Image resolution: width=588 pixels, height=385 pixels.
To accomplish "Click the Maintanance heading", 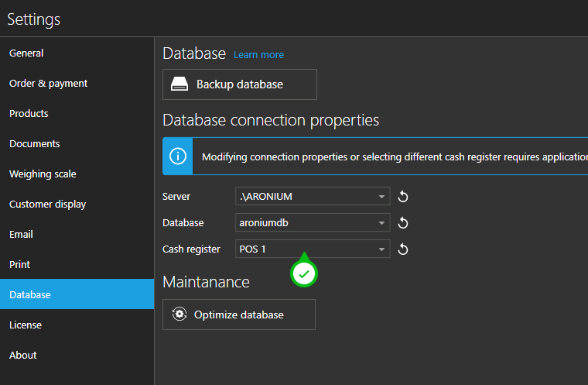I will [206, 282].
